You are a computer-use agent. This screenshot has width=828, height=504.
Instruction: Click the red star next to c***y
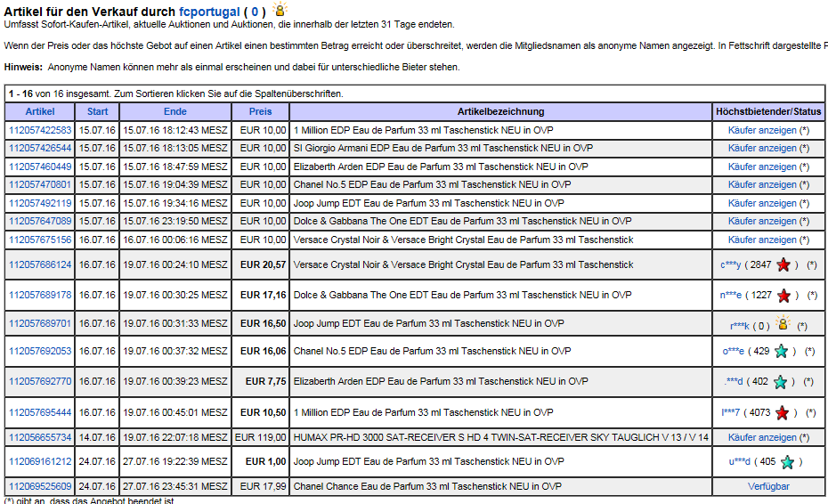pos(783,264)
